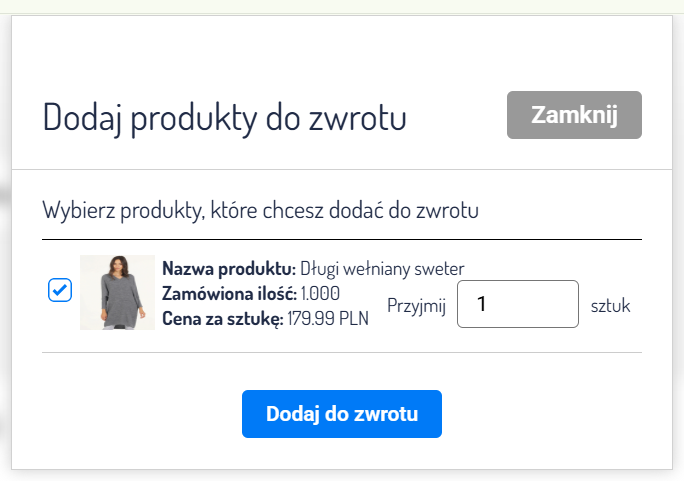Viewport: 684px width, 481px height.
Task: Click the Wybierz produkty instruction text
Action: pos(260,211)
